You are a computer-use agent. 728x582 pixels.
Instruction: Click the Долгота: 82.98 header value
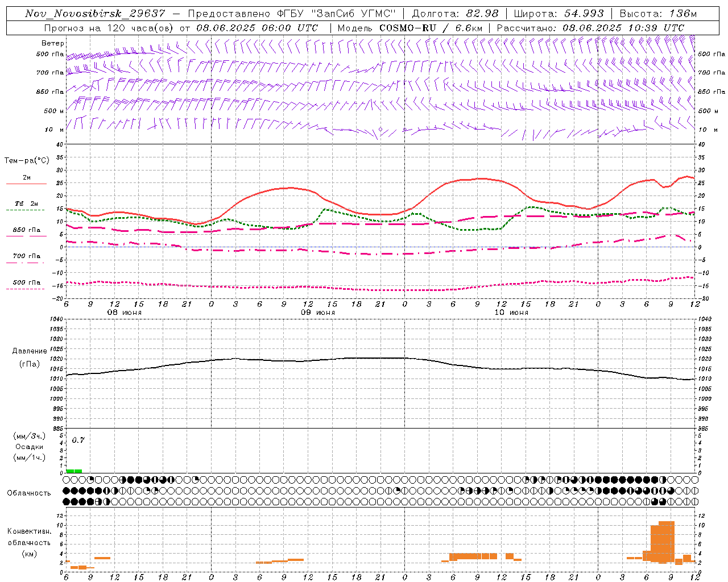(455, 14)
